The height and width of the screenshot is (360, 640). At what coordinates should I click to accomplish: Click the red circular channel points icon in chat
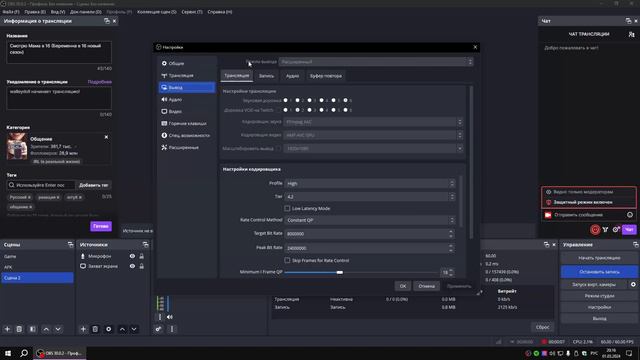click(595, 230)
